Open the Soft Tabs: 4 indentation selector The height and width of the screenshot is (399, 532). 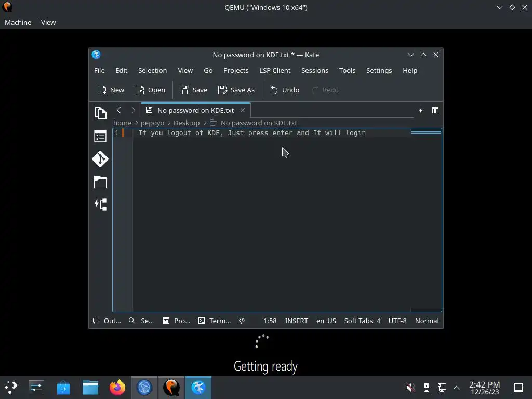[362, 321]
